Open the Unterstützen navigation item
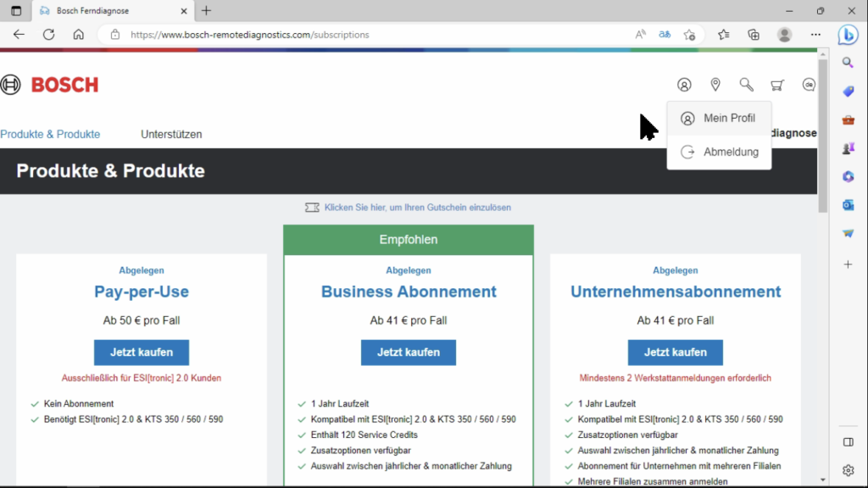Viewport: 868px width, 488px height. (171, 135)
